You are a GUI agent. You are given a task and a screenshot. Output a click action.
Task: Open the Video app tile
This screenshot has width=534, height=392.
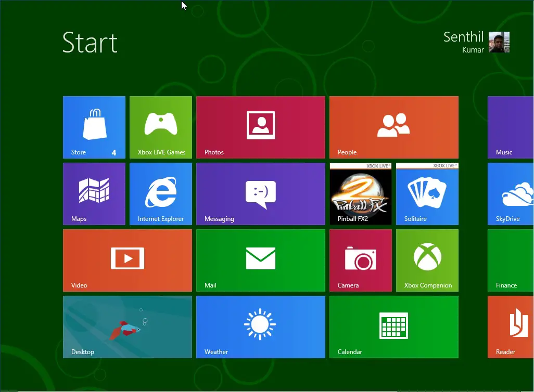pyautogui.click(x=127, y=260)
